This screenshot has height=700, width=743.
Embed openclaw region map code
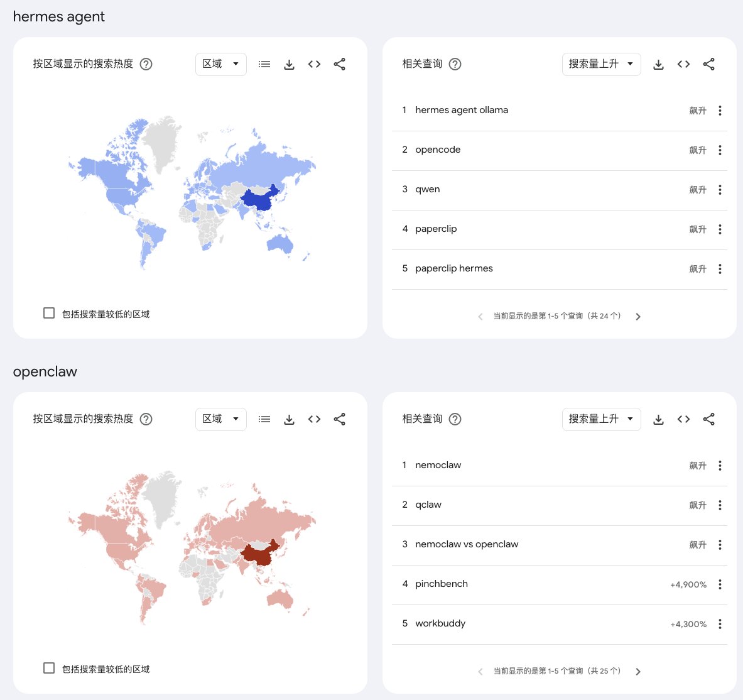click(314, 419)
